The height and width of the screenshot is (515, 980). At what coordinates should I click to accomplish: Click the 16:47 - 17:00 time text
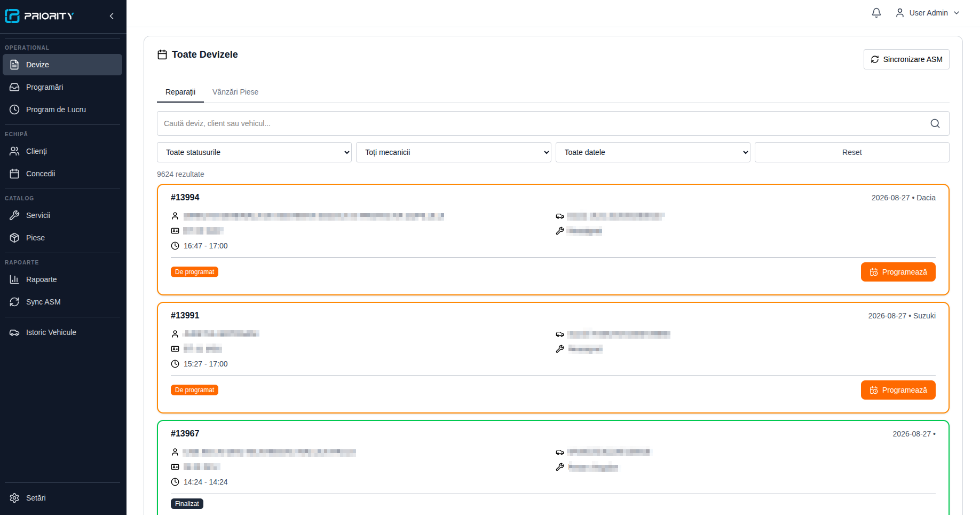tap(206, 246)
